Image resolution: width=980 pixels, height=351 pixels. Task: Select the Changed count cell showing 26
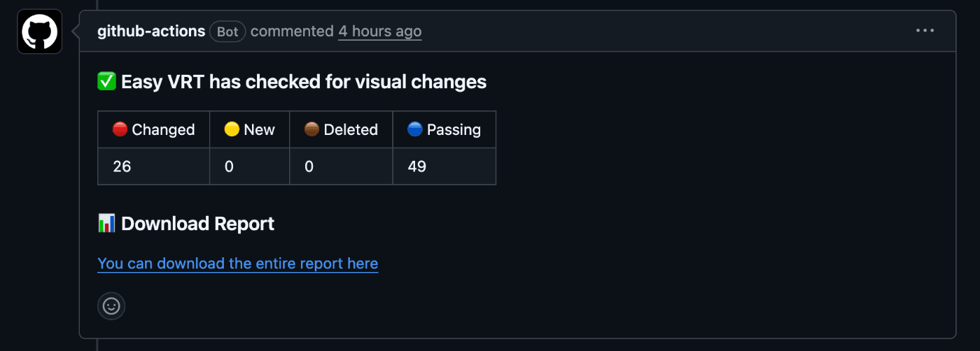[154, 166]
